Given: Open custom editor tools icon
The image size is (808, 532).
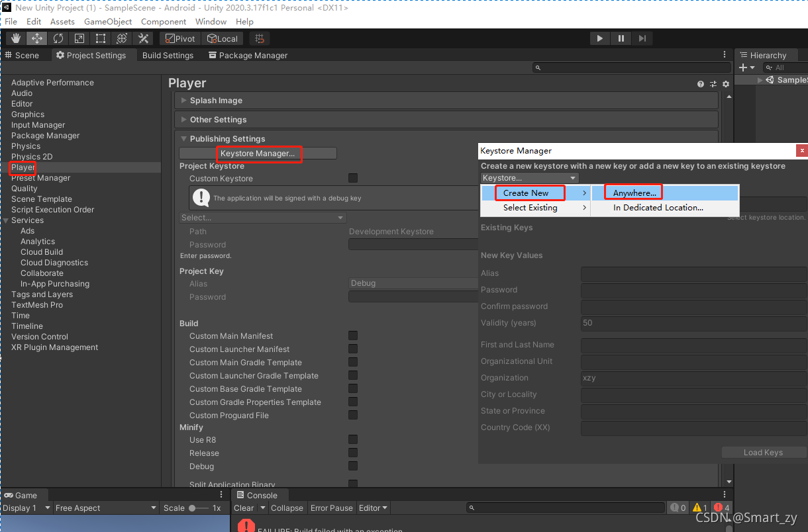Looking at the screenshot, I should coord(143,38).
